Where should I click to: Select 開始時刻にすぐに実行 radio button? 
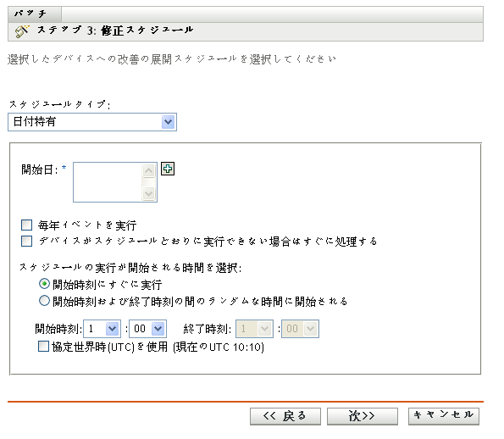44,284
